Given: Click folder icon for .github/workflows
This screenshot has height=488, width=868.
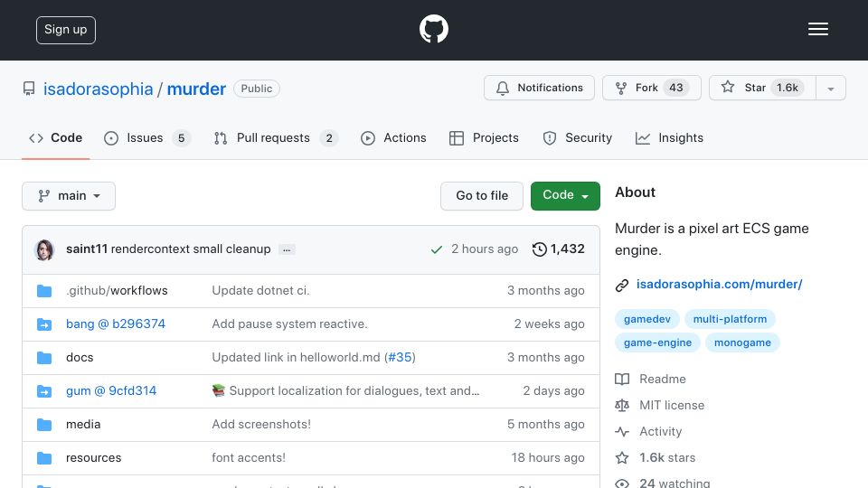Looking at the screenshot, I should pos(44,291).
